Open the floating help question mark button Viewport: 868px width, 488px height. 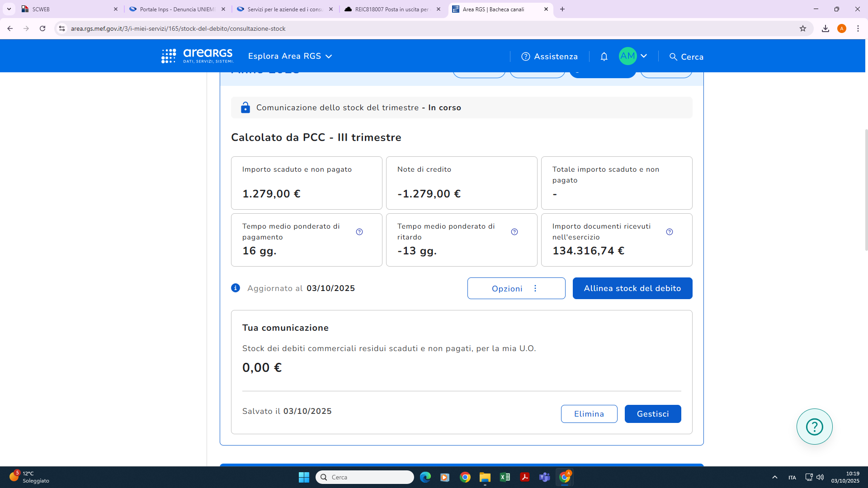point(814,427)
